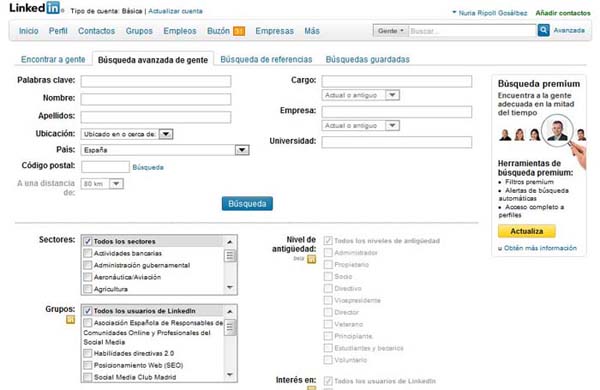Select the Agricultura checkbox
This screenshot has width=600, height=390.
click(88, 289)
